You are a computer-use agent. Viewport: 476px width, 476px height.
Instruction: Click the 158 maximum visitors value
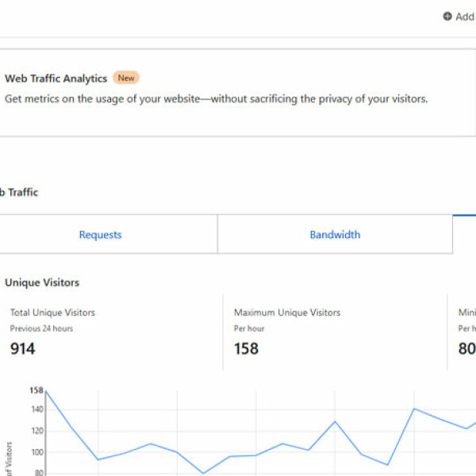[x=246, y=348]
